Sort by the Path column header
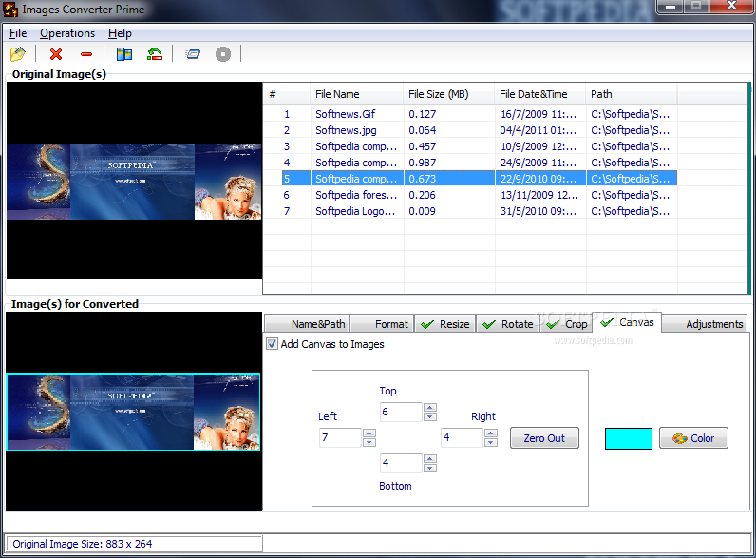The height and width of the screenshot is (558, 756). [x=632, y=94]
